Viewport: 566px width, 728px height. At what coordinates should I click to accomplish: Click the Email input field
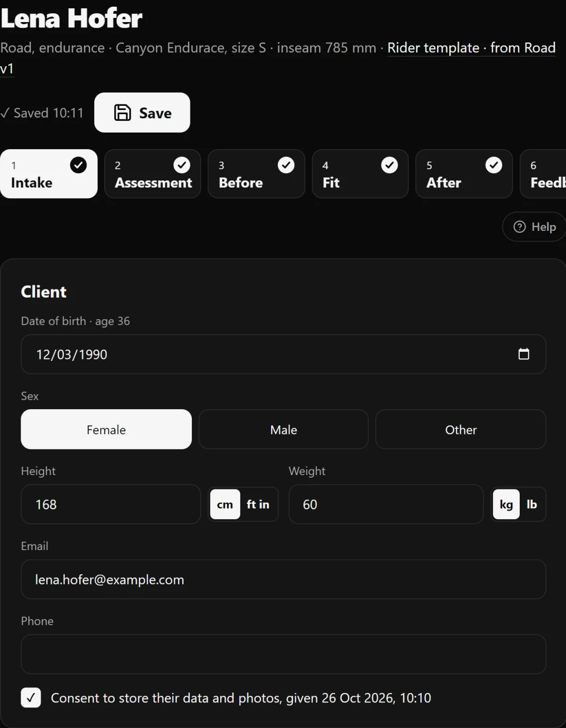tap(284, 579)
